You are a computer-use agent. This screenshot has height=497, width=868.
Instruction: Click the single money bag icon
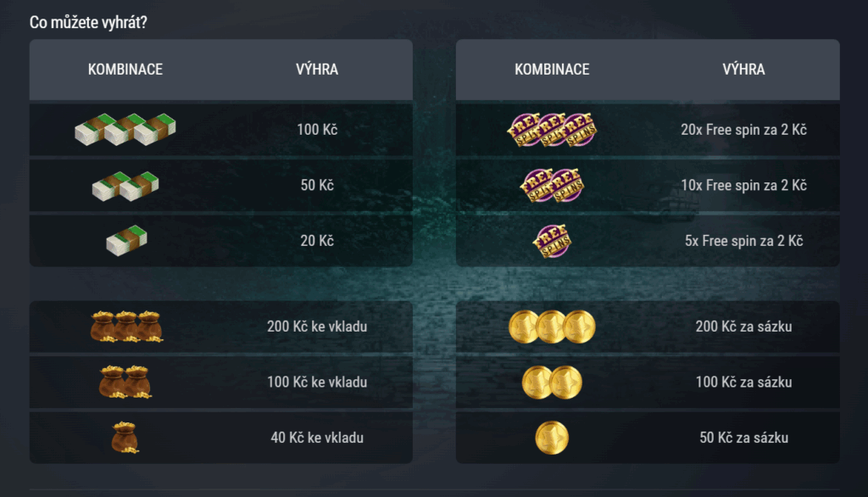point(125,438)
